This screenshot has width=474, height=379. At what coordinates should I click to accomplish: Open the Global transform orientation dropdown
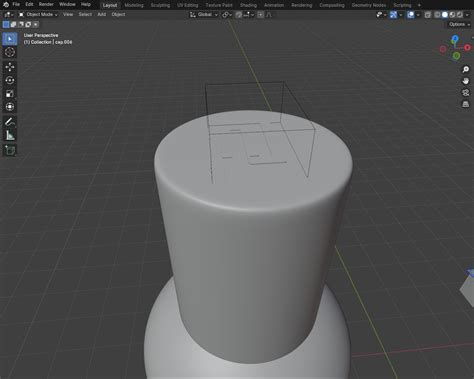coord(204,15)
